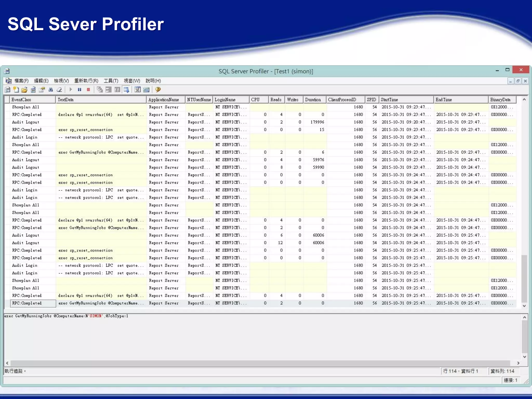Launch Database Engine Tuning Advisor icon

pos(138,90)
